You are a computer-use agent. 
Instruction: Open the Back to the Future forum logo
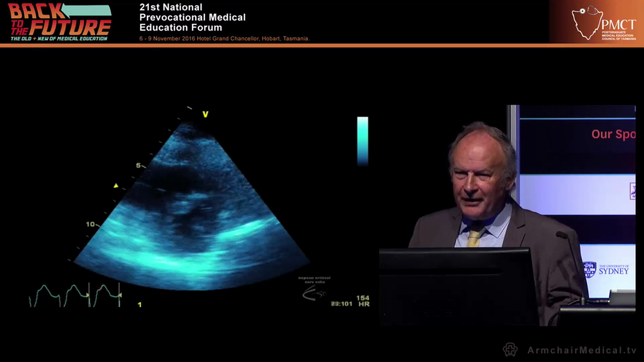coord(58,21)
